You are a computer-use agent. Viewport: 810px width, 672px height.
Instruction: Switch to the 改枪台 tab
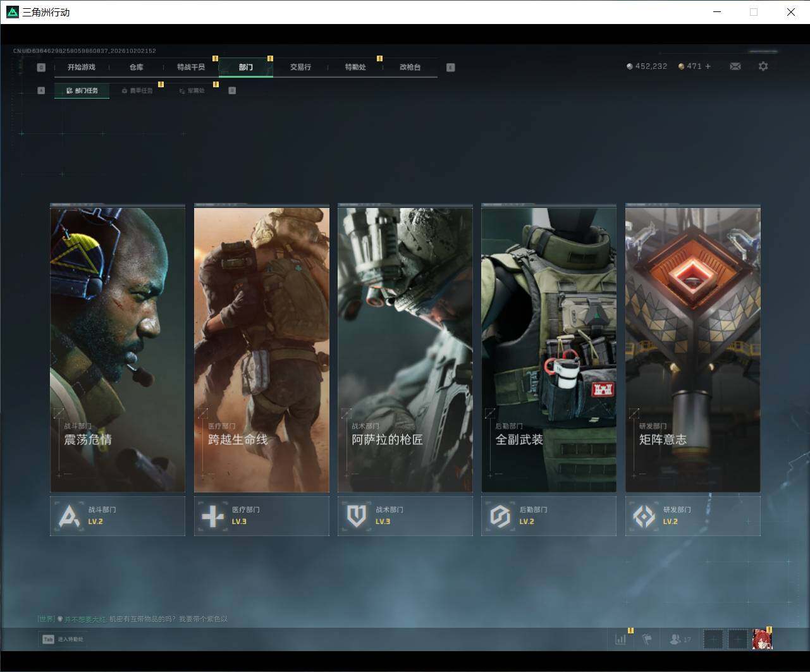point(410,67)
